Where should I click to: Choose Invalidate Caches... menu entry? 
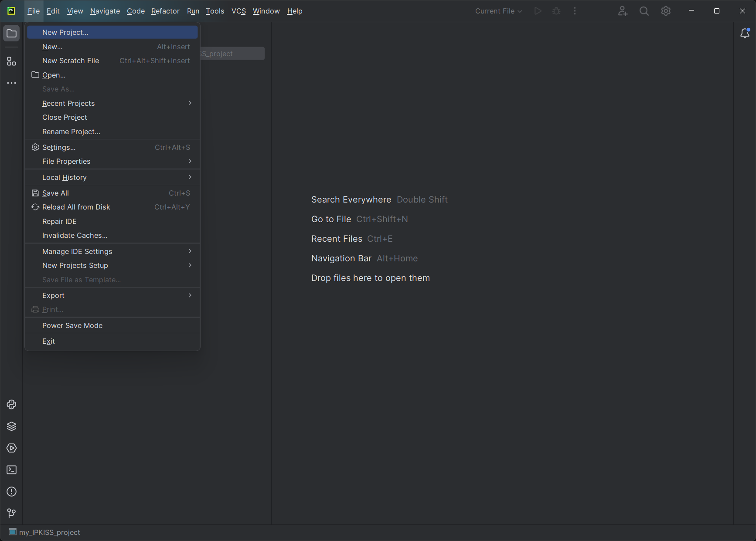[x=75, y=235]
